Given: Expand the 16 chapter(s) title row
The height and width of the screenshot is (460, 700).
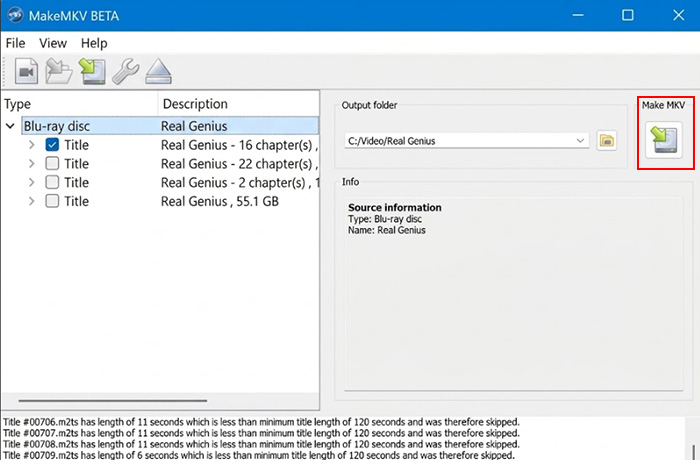Looking at the screenshot, I should pos(32,145).
